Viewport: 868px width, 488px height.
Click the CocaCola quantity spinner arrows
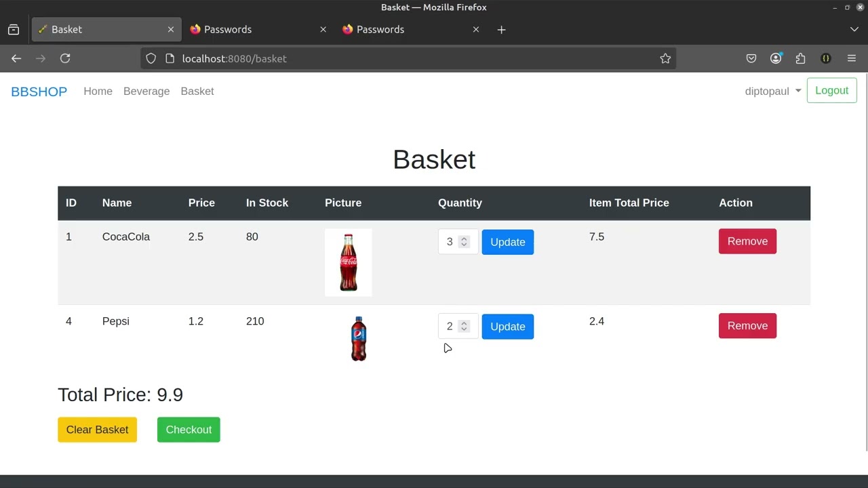[464, 242]
